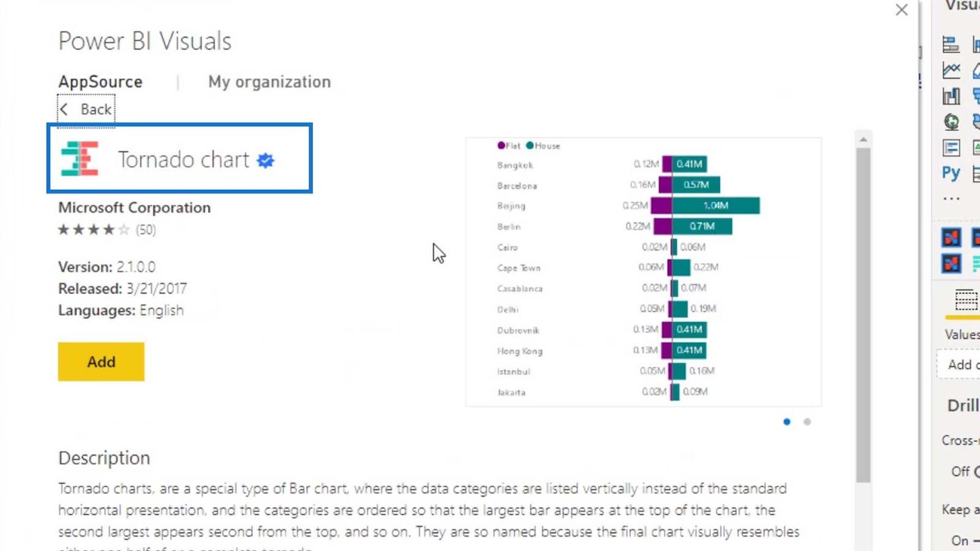Click the Add data fields box under Values
Screen dimensions: 980x551
click(x=959, y=365)
